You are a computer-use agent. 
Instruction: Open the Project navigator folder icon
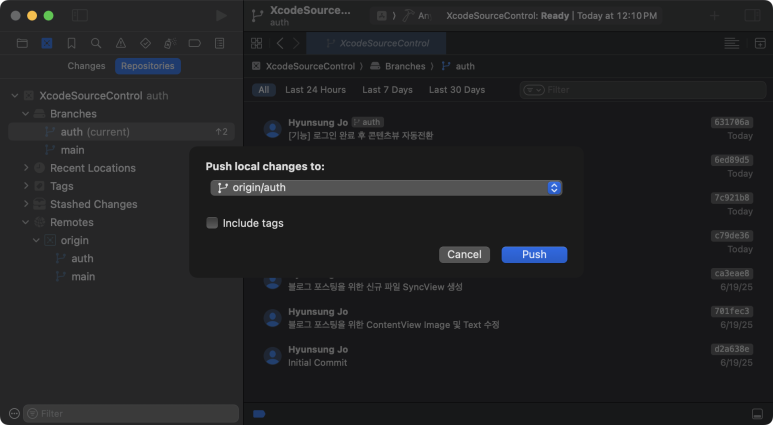[22, 43]
